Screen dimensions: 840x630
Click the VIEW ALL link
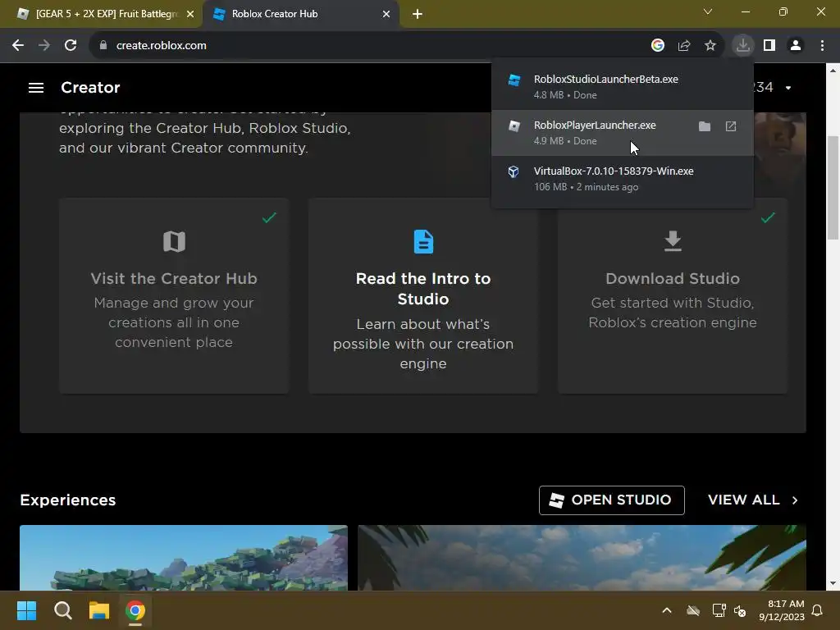click(x=753, y=500)
